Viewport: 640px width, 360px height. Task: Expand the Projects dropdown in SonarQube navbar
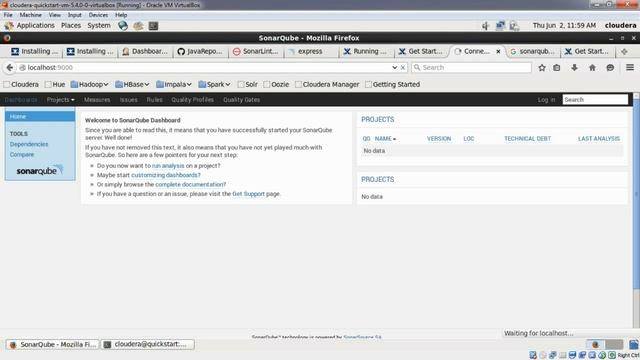60,100
